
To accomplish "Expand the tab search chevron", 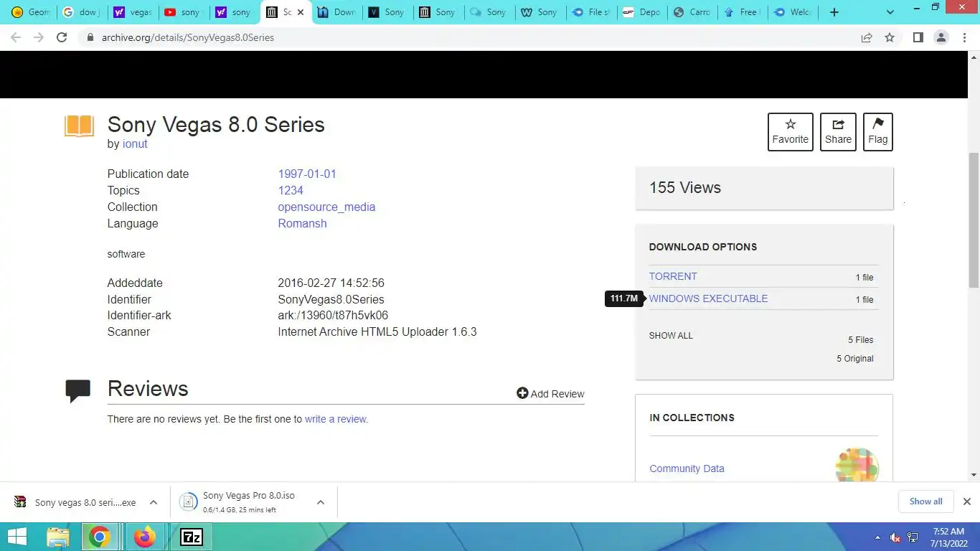I will pos(890,12).
